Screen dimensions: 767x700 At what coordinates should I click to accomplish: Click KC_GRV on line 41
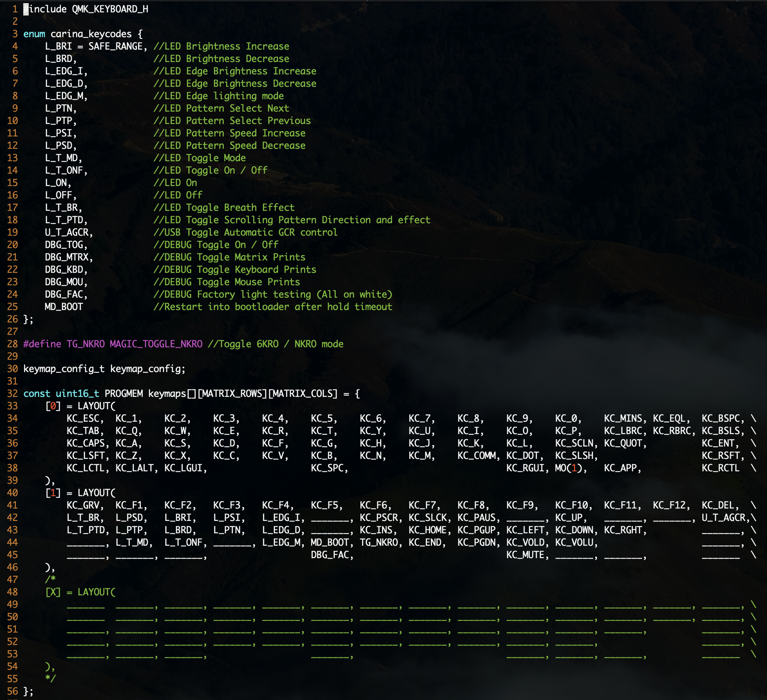pos(83,505)
